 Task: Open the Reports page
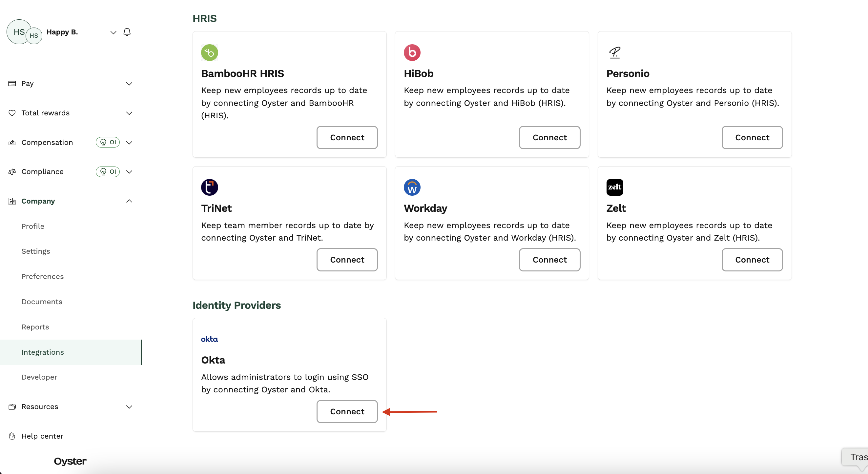click(35, 327)
